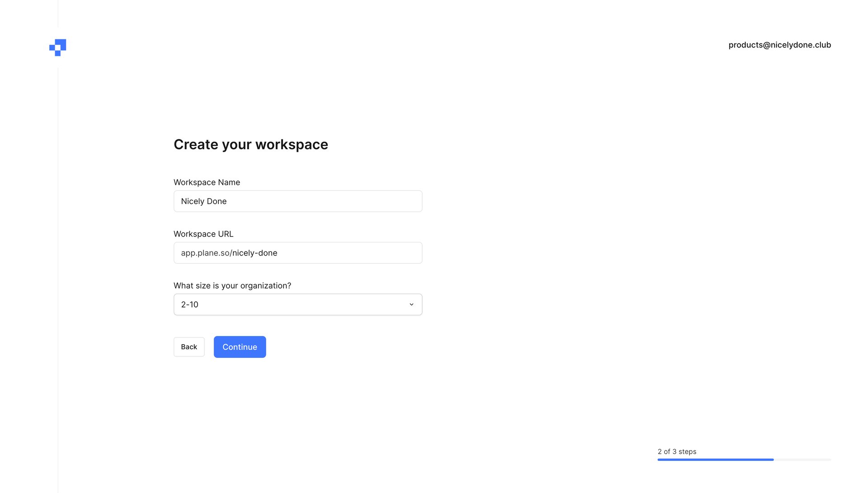Click the filled blue part of progress bar
The width and height of the screenshot is (868, 493).
tap(715, 460)
